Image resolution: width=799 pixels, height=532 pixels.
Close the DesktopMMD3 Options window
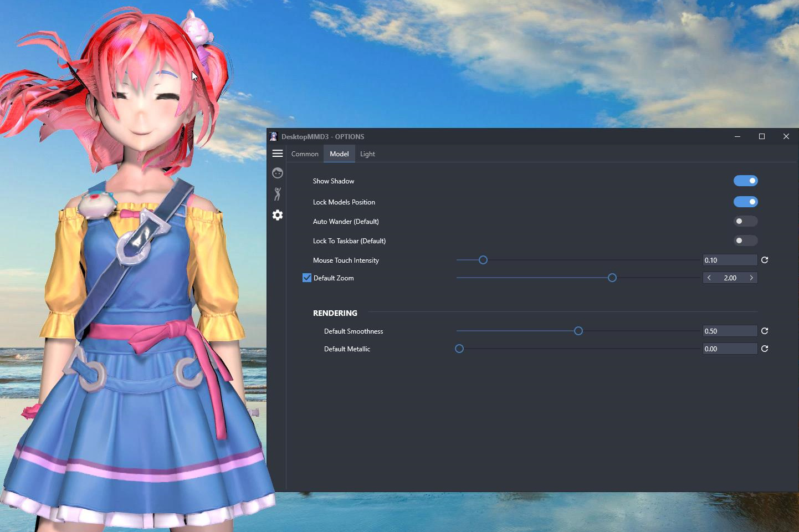point(786,136)
